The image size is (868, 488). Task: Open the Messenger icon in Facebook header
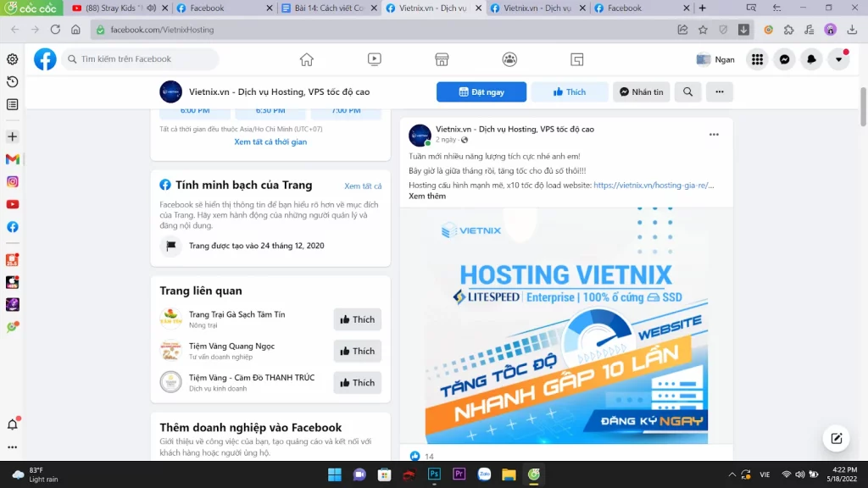click(x=784, y=59)
